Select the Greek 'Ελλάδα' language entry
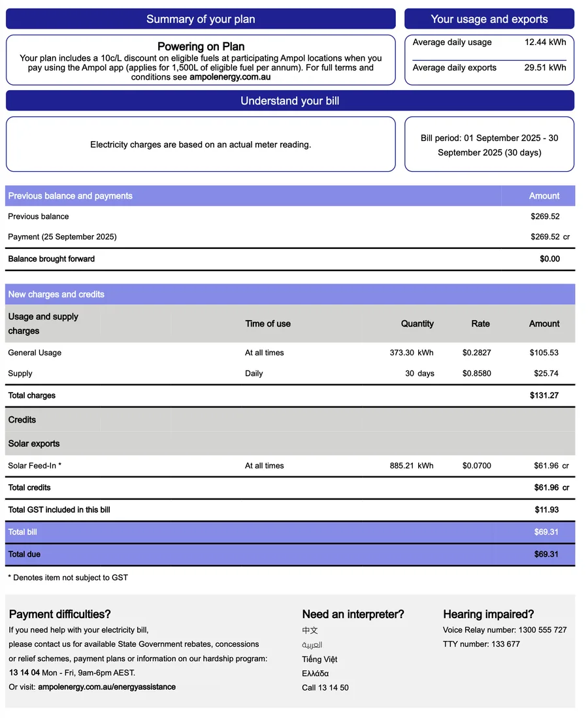 315,673
